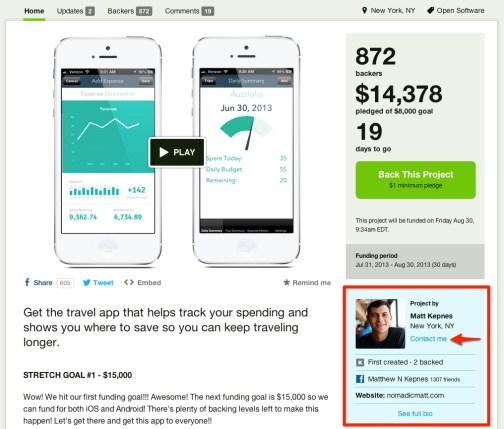Click the New York location pin icon
Viewport: 504px width, 429px height.
(x=364, y=11)
